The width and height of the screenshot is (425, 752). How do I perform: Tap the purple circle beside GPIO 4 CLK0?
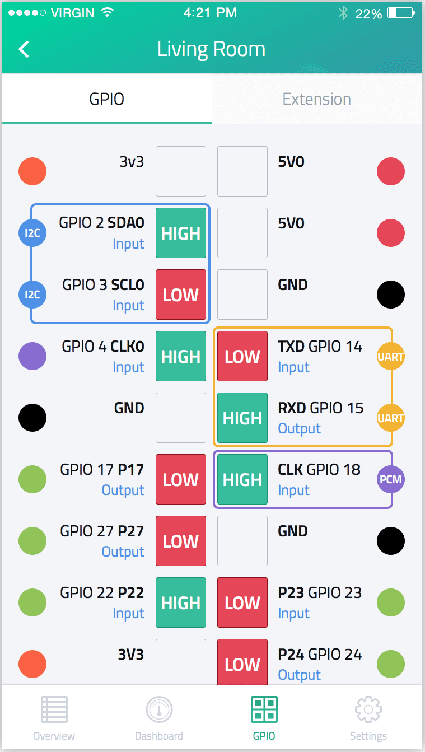(32, 356)
